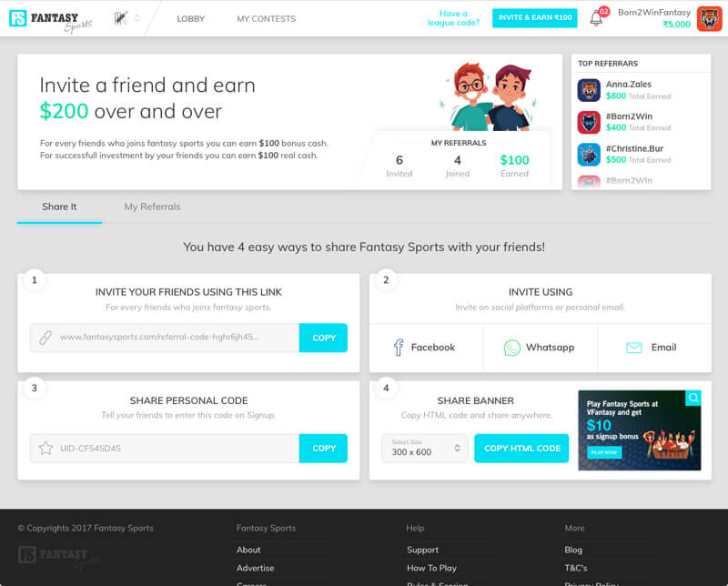This screenshot has width=728, height=586.
Task: Select Anna.Zales name in Top Referrars
Action: pos(628,85)
